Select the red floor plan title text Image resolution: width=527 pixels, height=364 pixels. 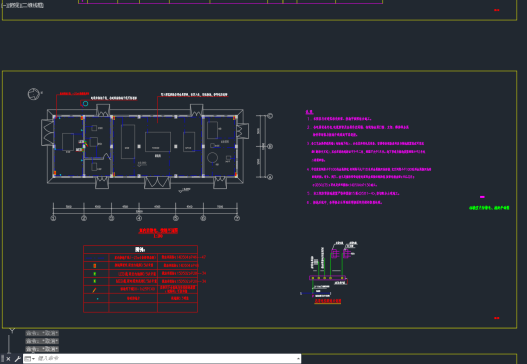tap(158, 231)
